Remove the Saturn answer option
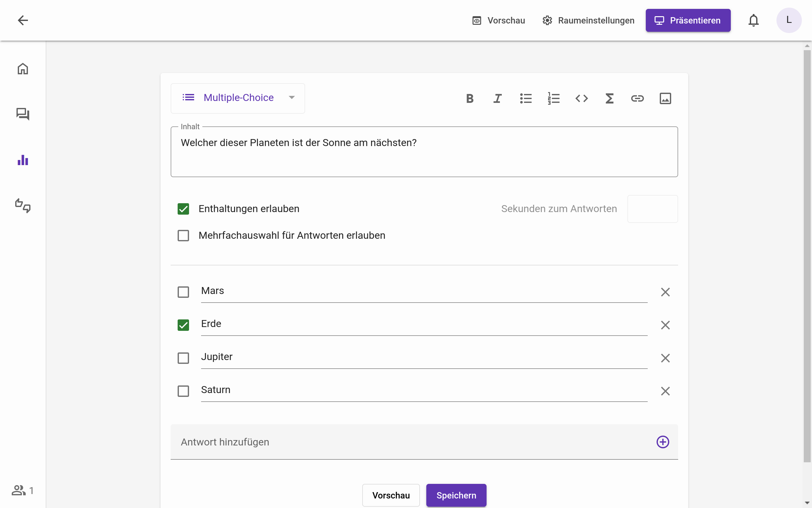Screen dimensions: 812x508 click(x=665, y=391)
